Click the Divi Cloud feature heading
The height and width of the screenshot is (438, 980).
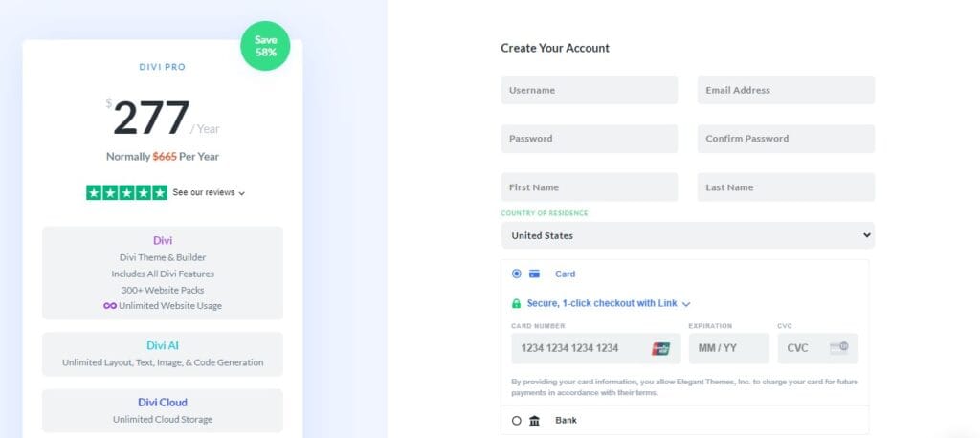tap(162, 403)
